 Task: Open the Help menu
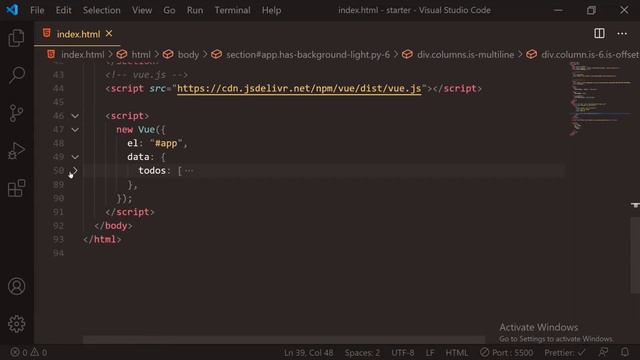click(271, 10)
